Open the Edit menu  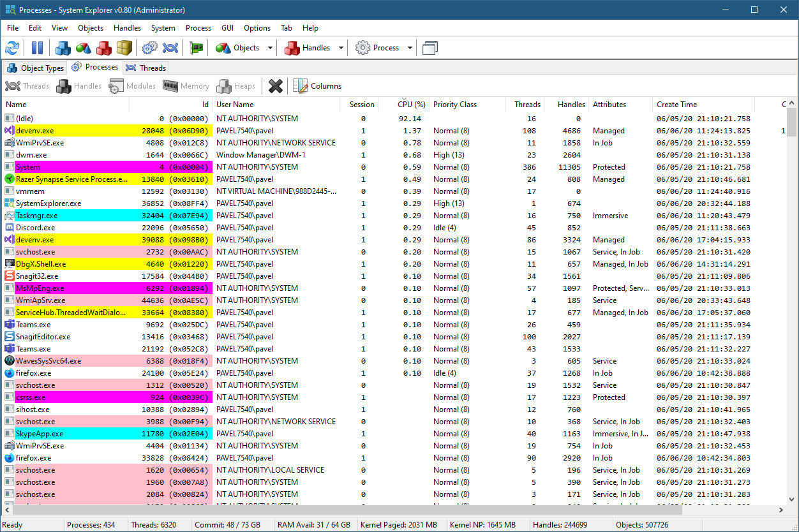coord(35,28)
